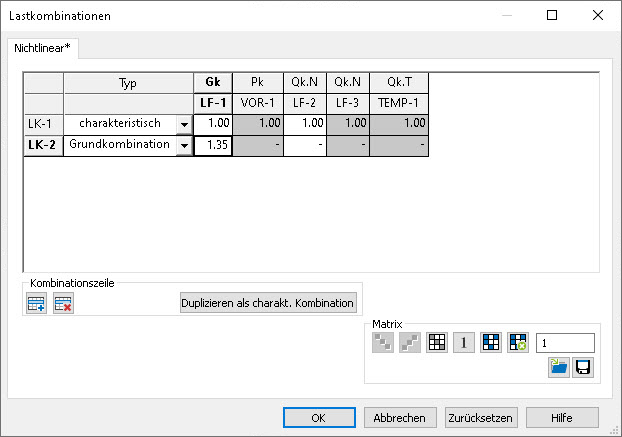The height and width of the screenshot is (437, 622).
Task: Select the LK-1 row header
Action: pos(43,124)
